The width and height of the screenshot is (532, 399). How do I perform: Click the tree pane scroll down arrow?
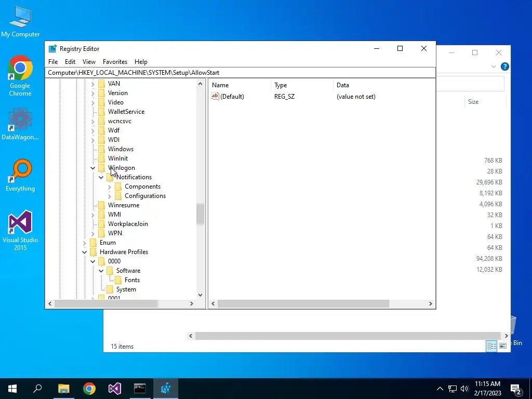pos(200,295)
